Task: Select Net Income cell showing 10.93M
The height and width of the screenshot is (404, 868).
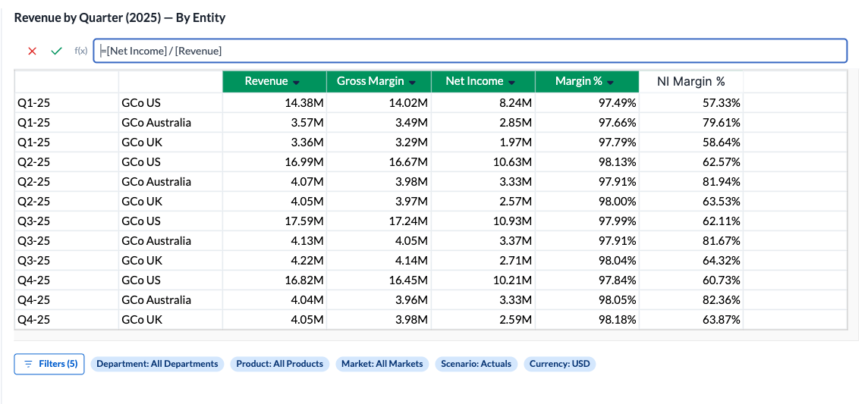Action: pos(483,221)
